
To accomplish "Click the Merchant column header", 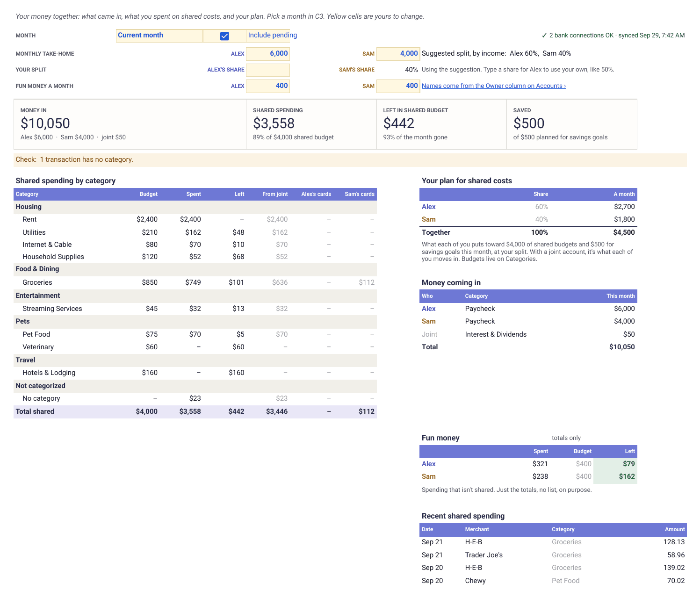I will [477, 529].
